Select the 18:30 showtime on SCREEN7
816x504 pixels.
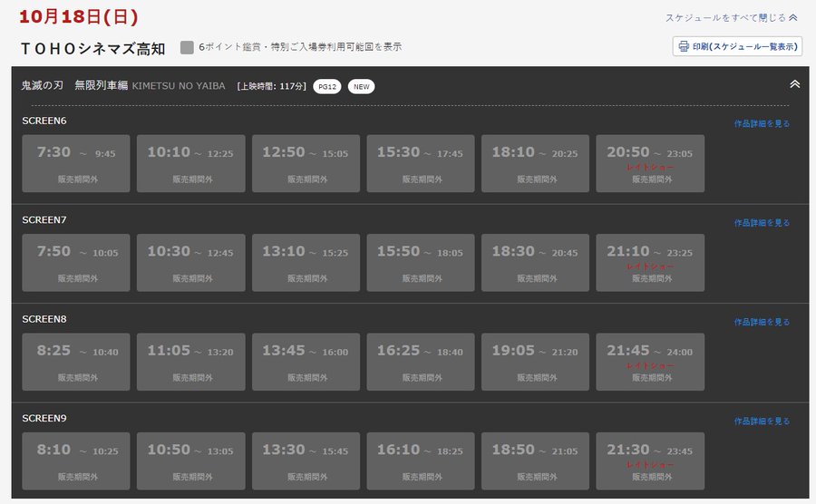click(536, 263)
